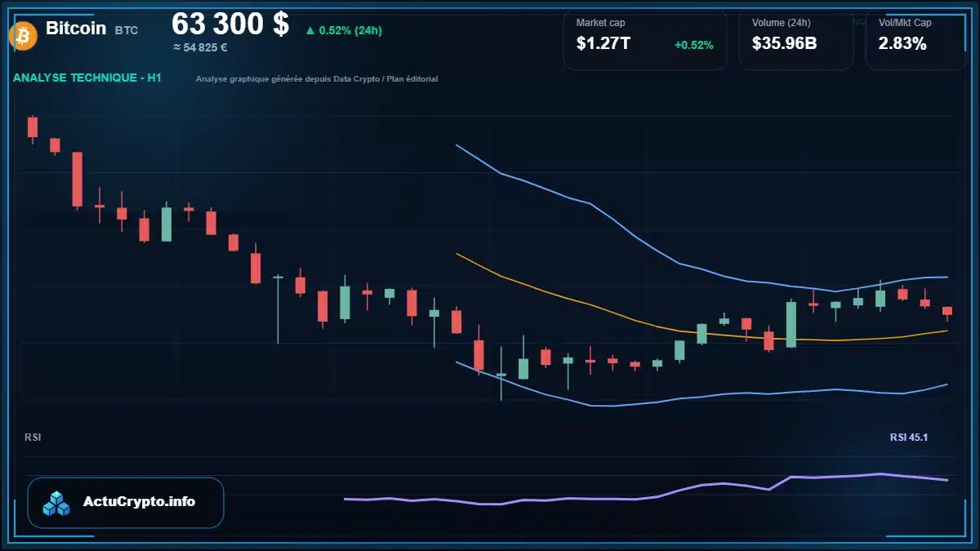Click the RSI label on the left
The width and height of the screenshot is (980, 551).
click(x=33, y=438)
